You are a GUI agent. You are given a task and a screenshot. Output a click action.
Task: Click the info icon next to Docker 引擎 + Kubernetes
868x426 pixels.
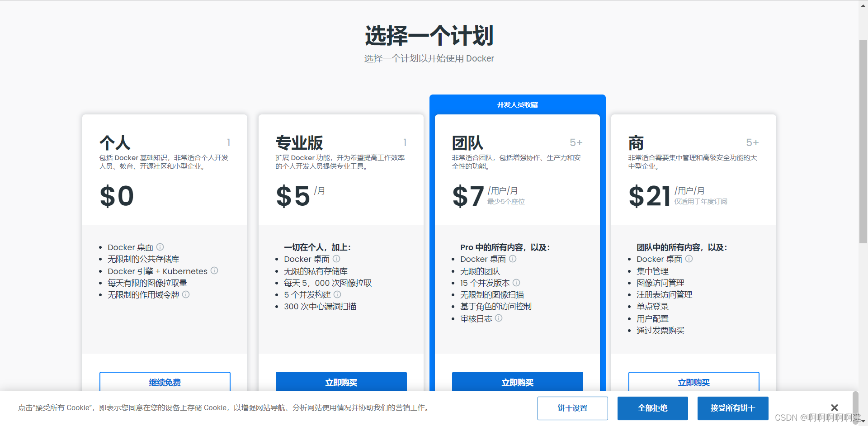[x=214, y=270]
